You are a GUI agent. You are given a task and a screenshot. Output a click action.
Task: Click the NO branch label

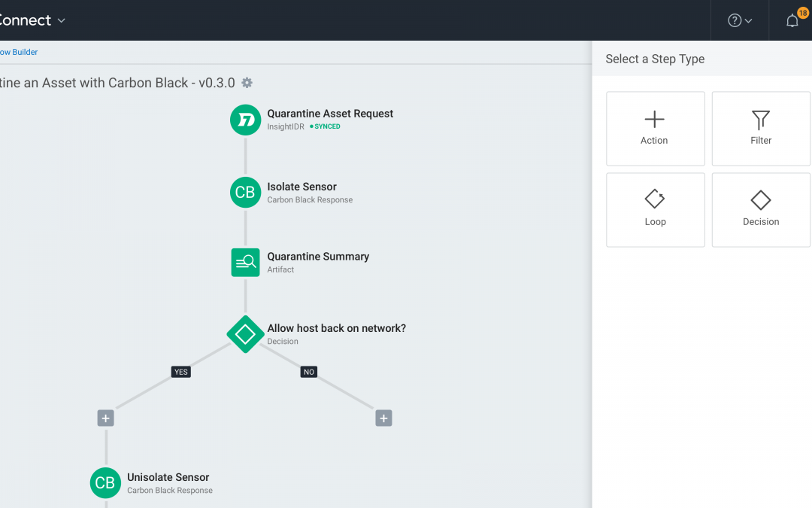(309, 372)
